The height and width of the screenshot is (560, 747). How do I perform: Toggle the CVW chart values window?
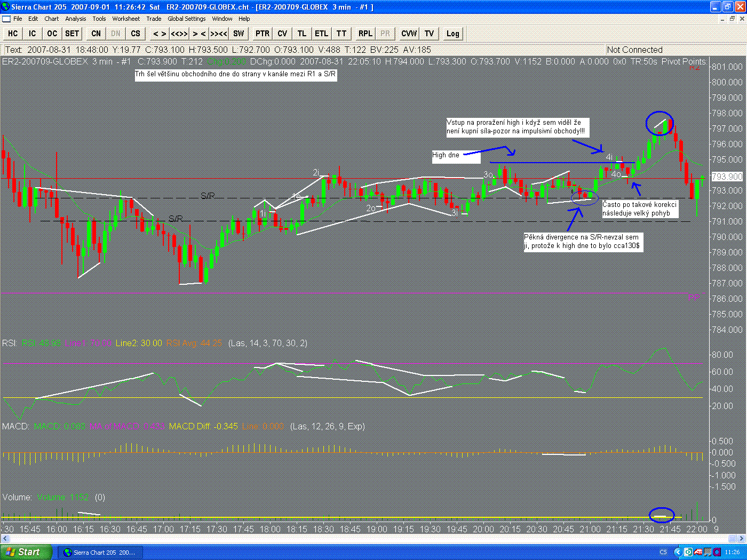point(409,34)
